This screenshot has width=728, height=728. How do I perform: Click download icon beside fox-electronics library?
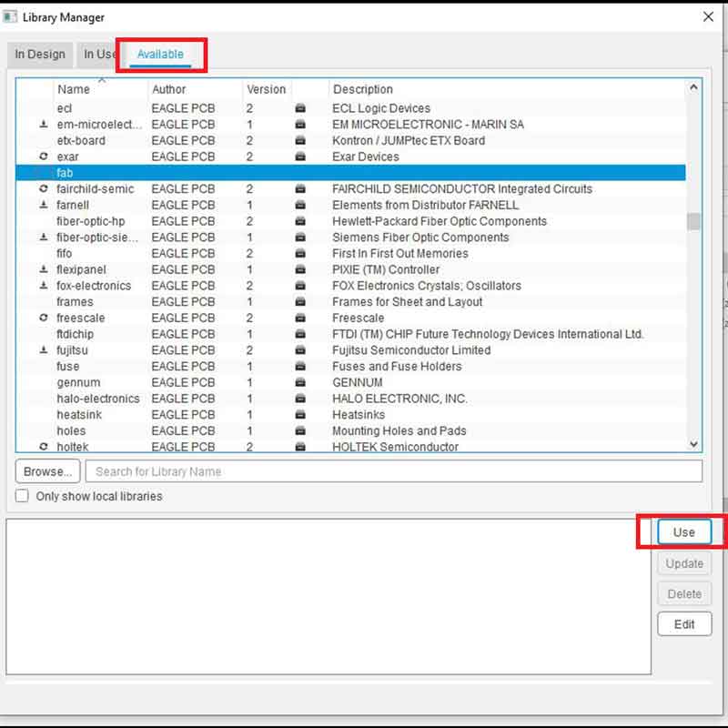(44, 286)
